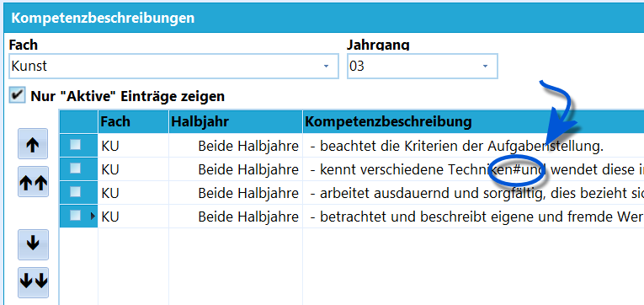The width and height of the screenshot is (644, 305).
Task: Check the box for 'beachtet die Kriterien' row
Action: (x=75, y=145)
